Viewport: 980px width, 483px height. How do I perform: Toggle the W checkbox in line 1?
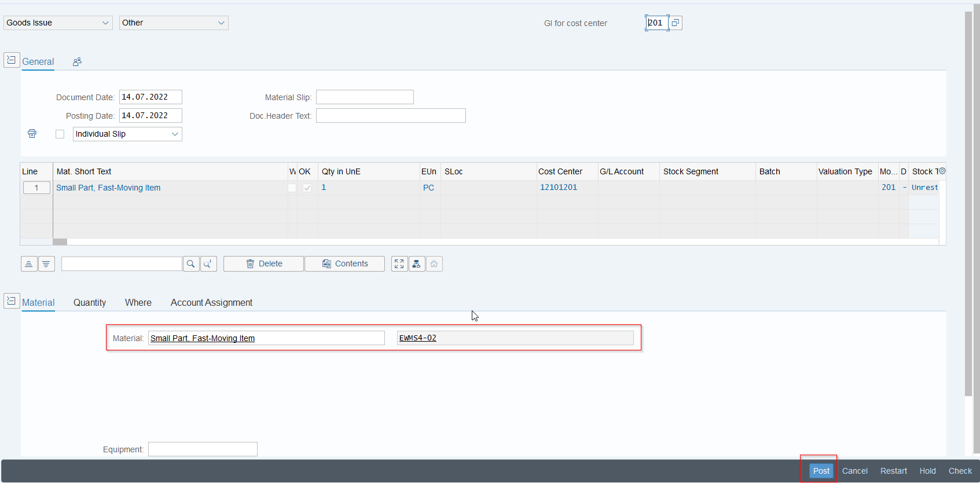(x=292, y=188)
